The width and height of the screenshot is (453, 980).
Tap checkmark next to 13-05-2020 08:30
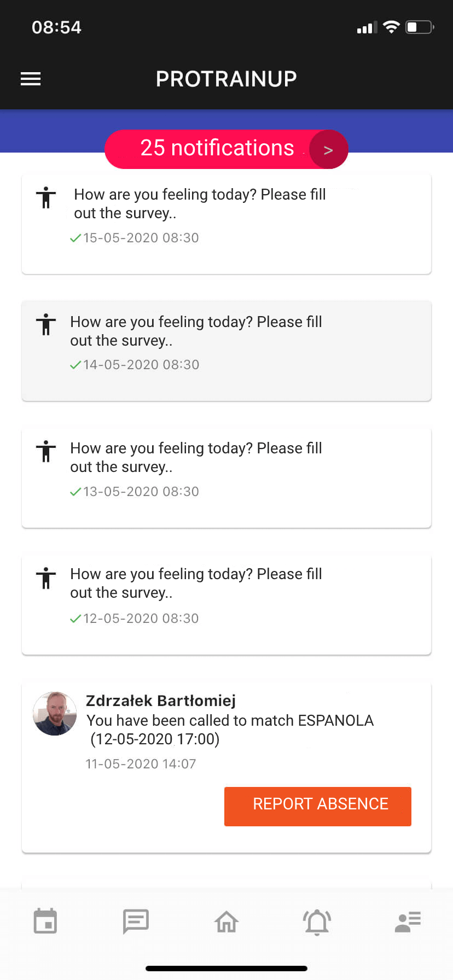click(75, 492)
